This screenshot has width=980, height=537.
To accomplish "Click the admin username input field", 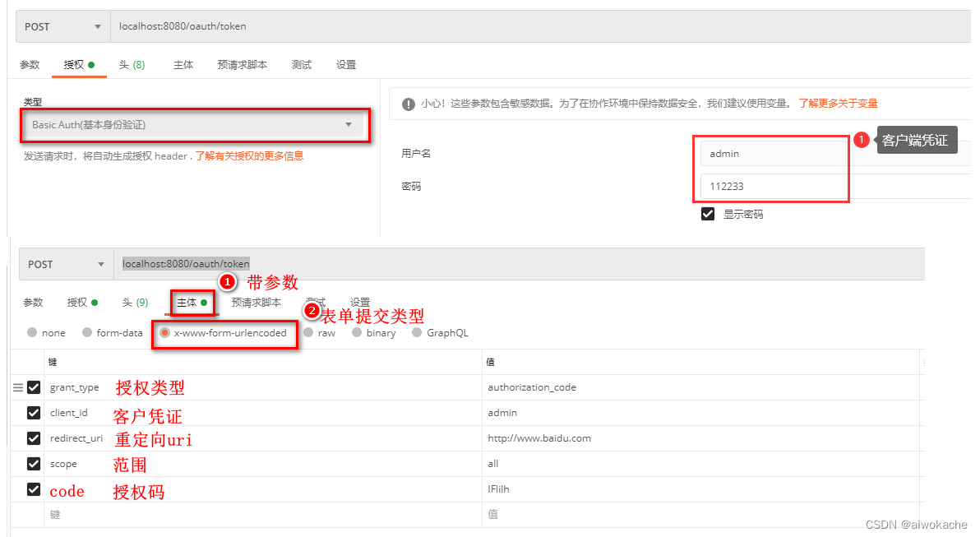I will coord(771,152).
